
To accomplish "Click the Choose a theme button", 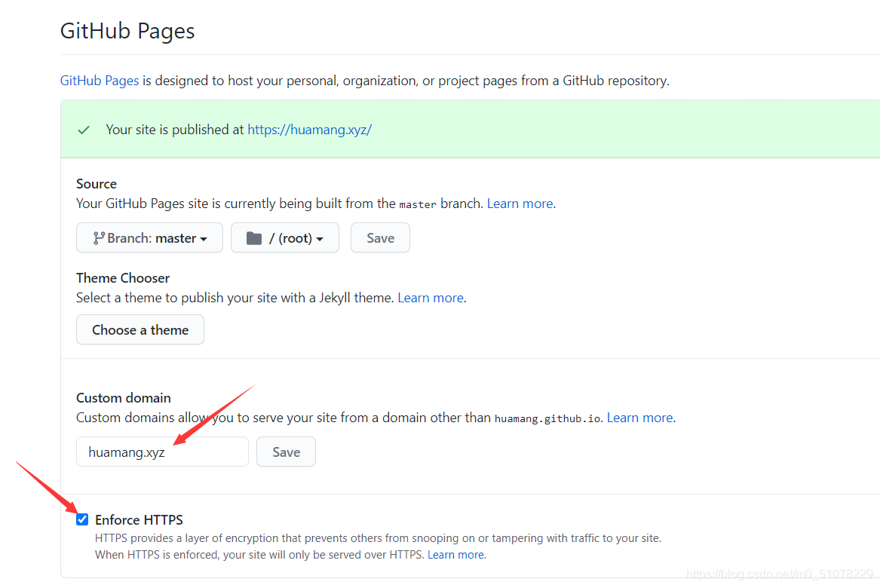I will pyautogui.click(x=140, y=330).
